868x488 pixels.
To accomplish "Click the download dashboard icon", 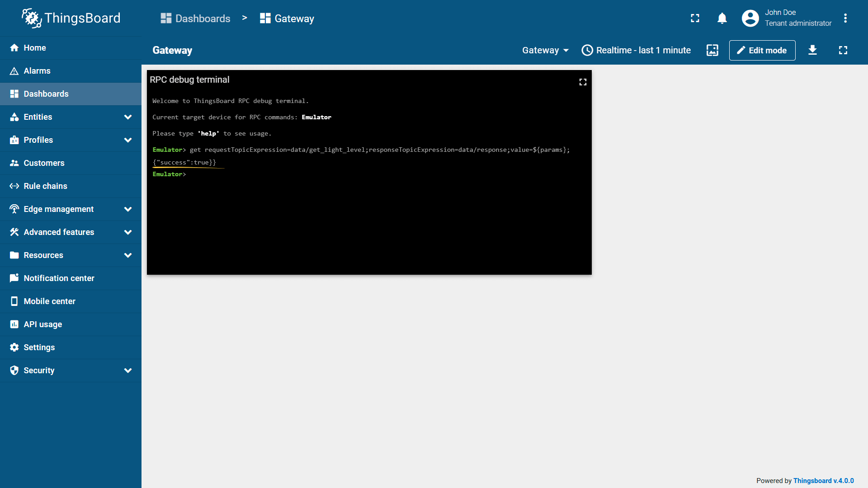I will [813, 50].
